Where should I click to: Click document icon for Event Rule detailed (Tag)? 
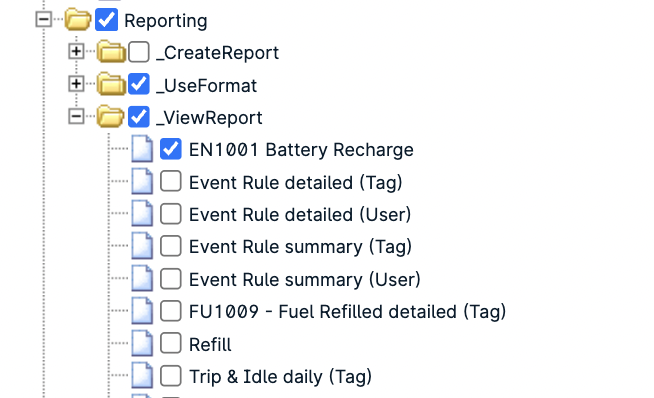[142, 181]
